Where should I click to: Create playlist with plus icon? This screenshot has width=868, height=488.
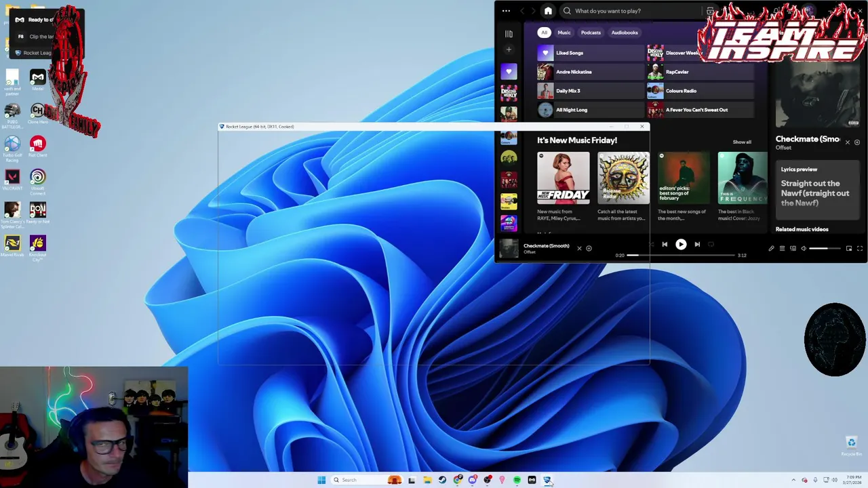pos(509,49)
